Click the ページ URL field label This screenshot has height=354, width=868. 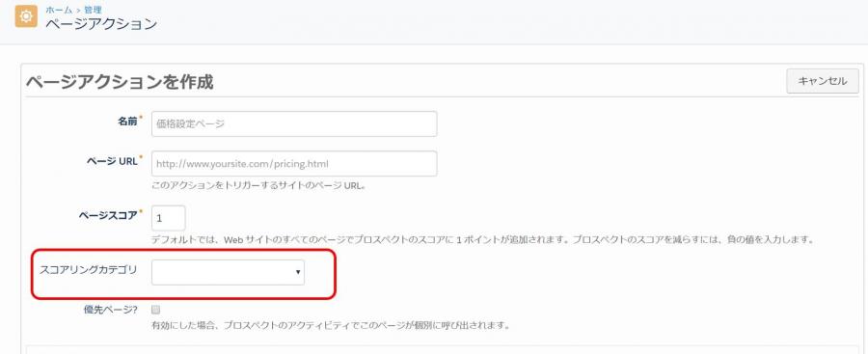click(111, 161)
